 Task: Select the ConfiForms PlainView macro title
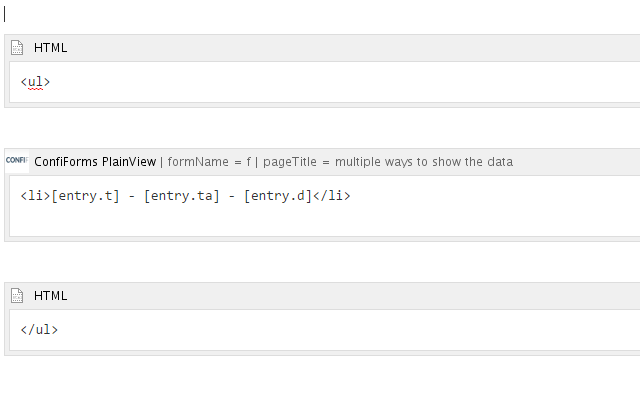95,162
